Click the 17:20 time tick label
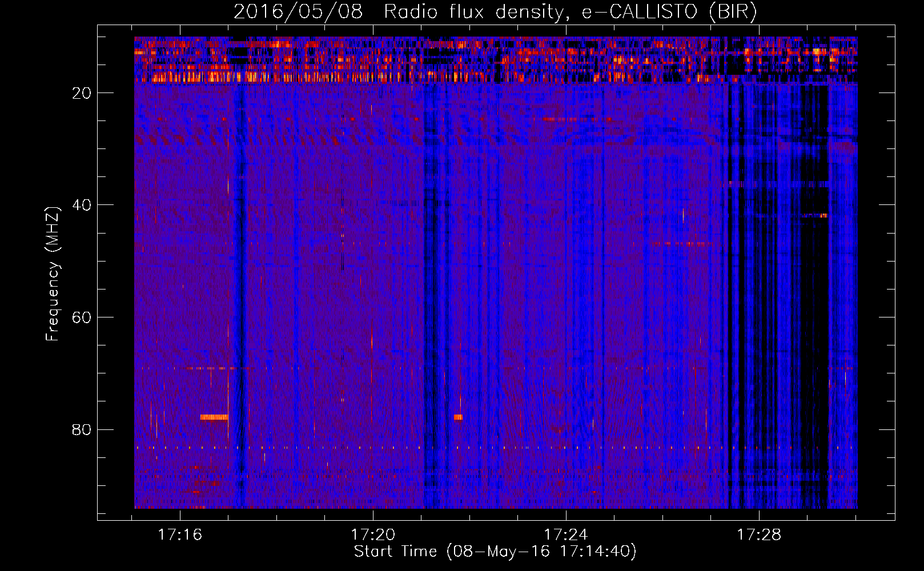The width and height of the screenshot is (924, 571). click(x=373, y=534)
